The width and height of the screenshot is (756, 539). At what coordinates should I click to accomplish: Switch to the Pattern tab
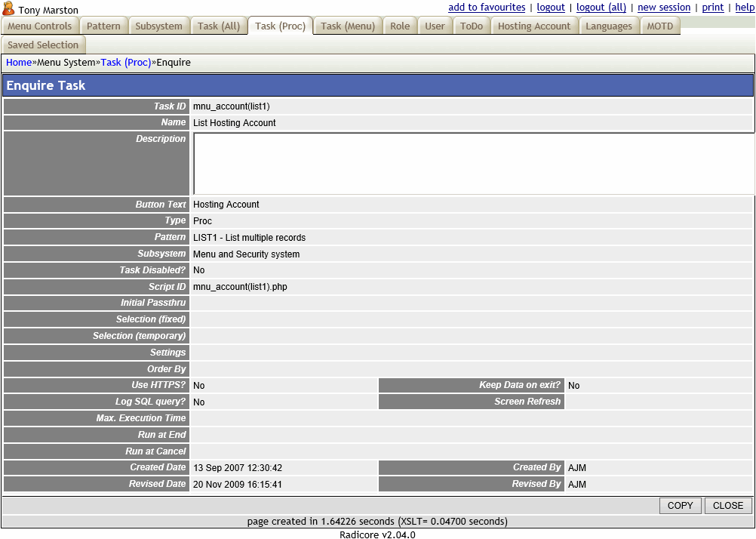click(x=103, y=26)
